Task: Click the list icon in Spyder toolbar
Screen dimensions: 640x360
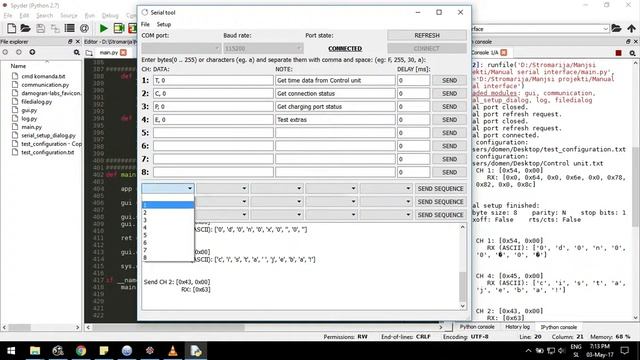Action: pyautogui.click(x=70, y=28)
